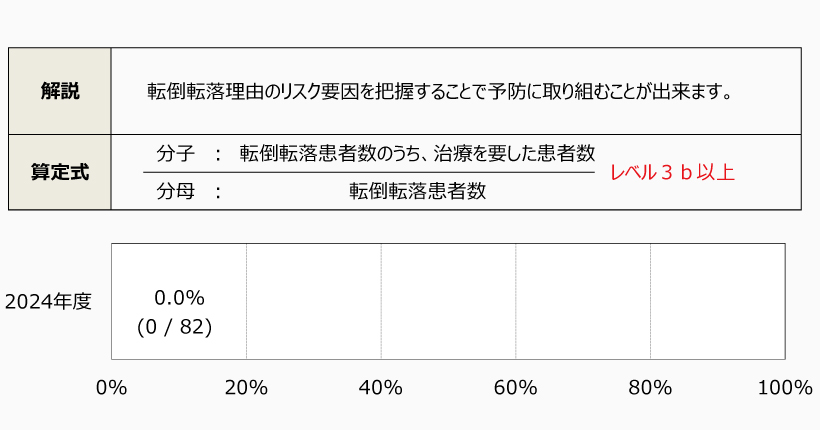Select the denominator text 転倒転落患者数
This screenshot has width=820, height=430.
(x=418, y=191)
